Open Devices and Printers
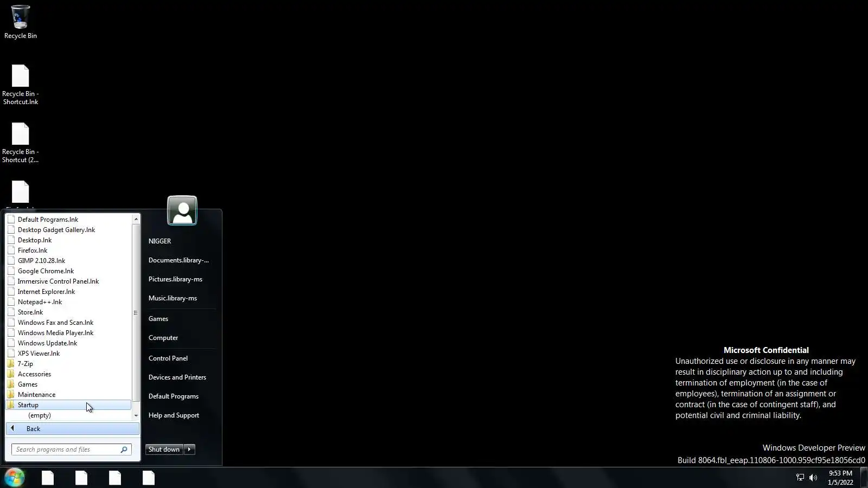The image size is (868, 488). coord(179,377)
